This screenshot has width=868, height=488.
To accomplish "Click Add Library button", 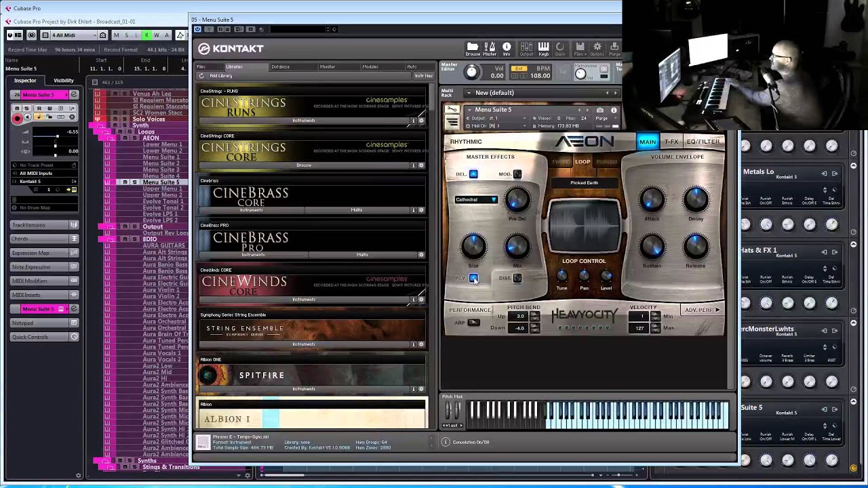I will [x=221, y=76].
